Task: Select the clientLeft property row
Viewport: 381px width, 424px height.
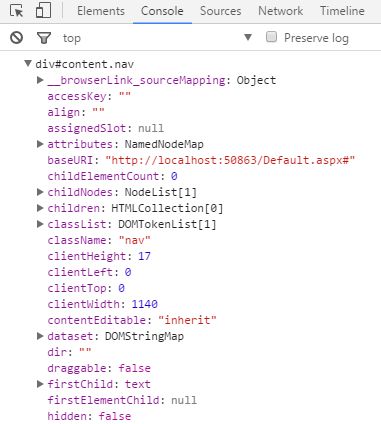Action: [x=89, y=272]
